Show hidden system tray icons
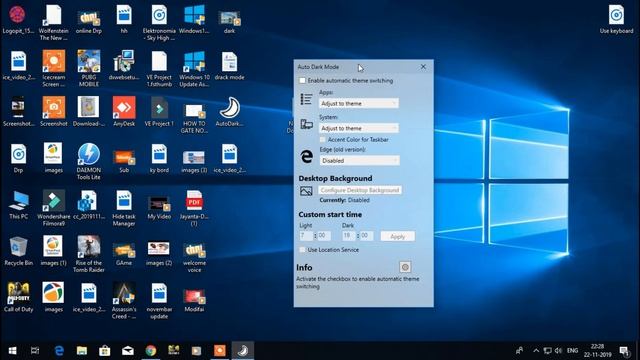Image resolution: width=640 pixels, height=360 pixels. [536, 351]
